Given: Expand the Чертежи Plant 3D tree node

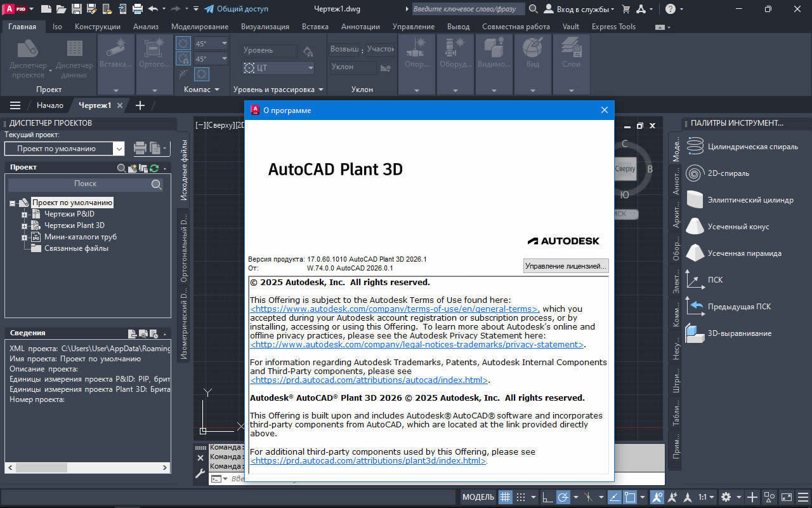Looking at the screenshot, I should [25, 225].
